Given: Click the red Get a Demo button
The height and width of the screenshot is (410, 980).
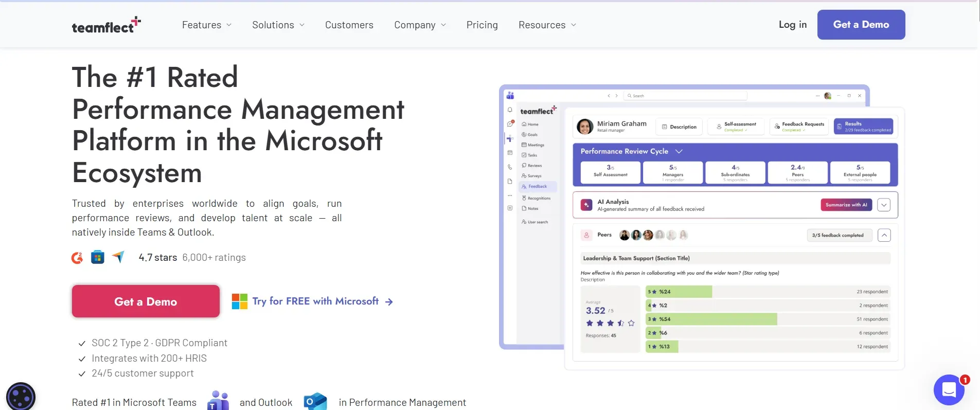Looking at the screenshot, I should tap(146, 301).
